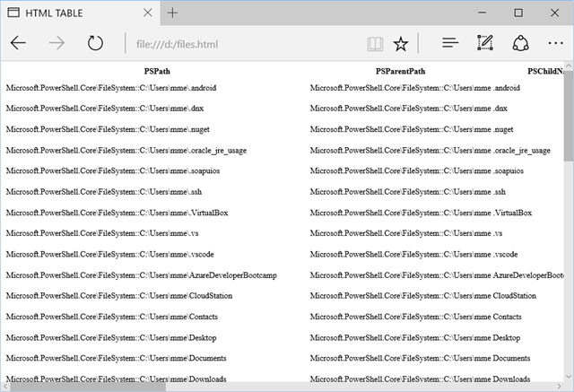Viewport: 574px width, 392px height.
Task: Click the PSPath column header
Action: tap(157, 71)
